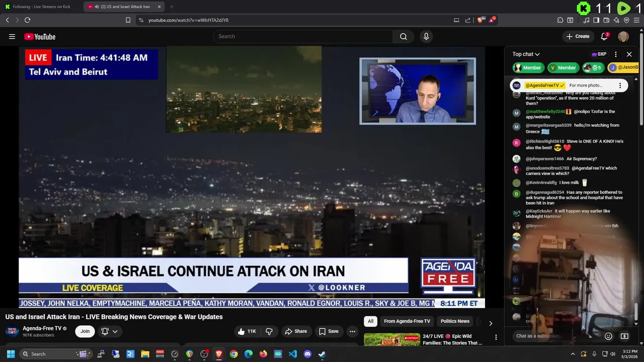Close the live chat panel
The width and height of the screenshot is (644, 362).
629,54
